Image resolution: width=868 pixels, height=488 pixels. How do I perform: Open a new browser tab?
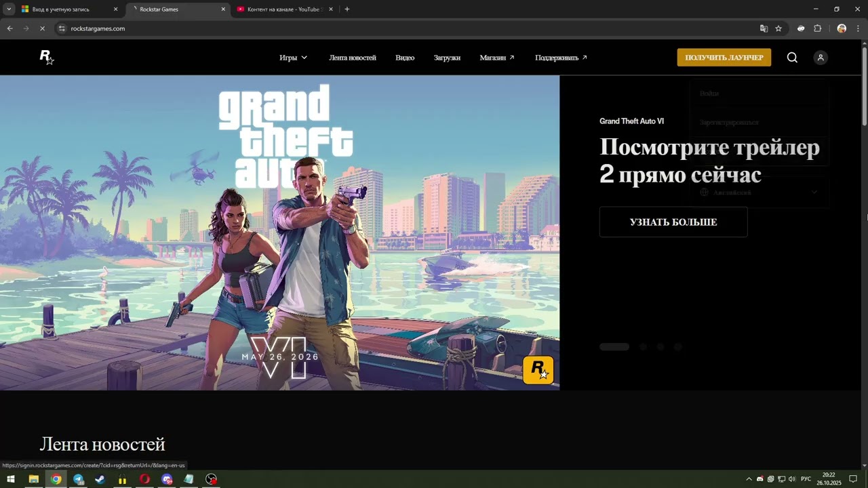point(347,9)
